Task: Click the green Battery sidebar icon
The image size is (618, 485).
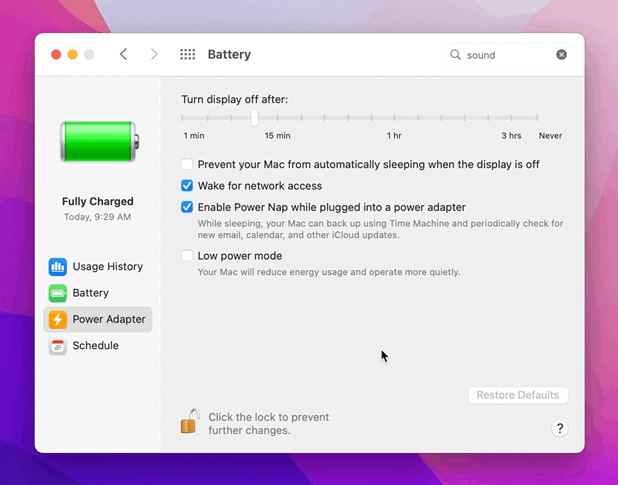Action: coord(58,293)
